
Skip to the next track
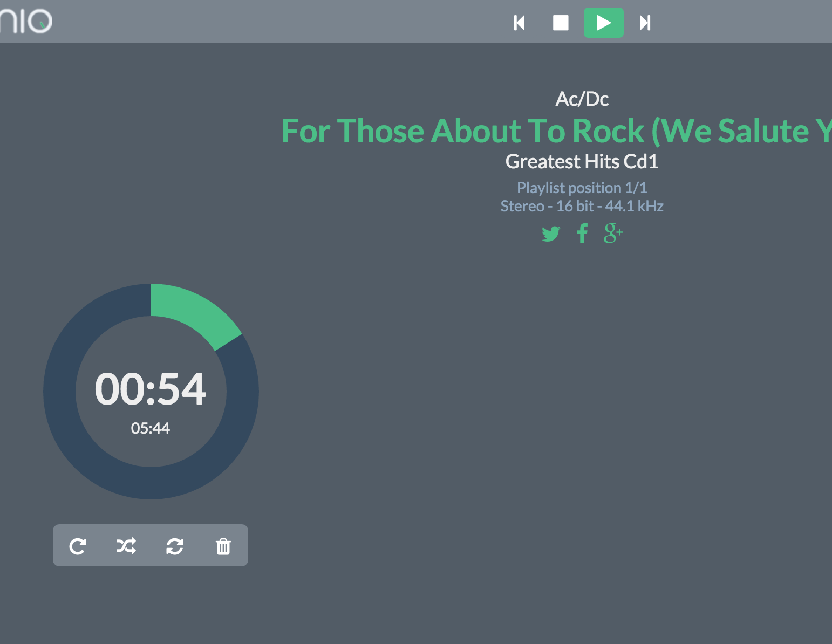coord(645,23)
